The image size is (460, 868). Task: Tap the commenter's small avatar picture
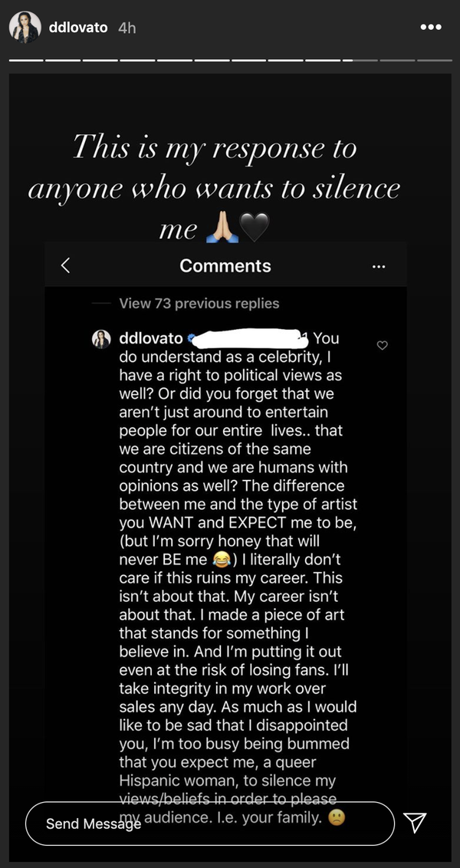click(103, 339)
